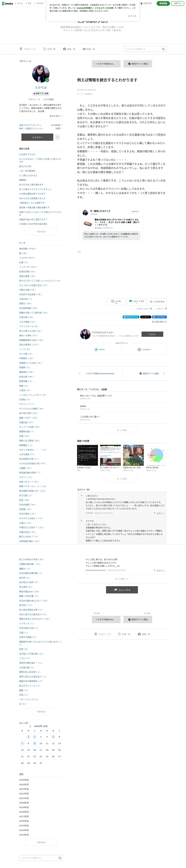This screenshot has width=186, height=868.
Task: Click the Pick PR info icon
Action: tap(135, 212)
